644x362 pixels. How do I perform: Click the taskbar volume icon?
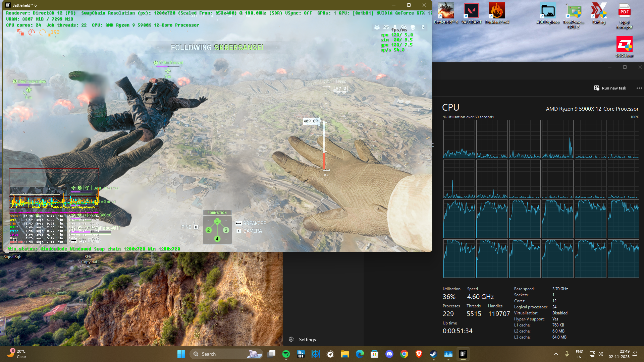tap(600, 354)
